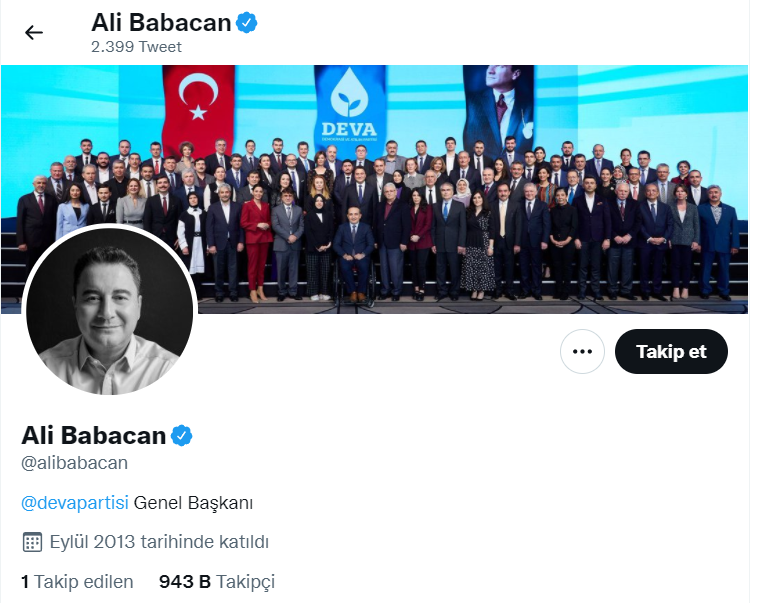Follow the account with Takip et

[671, 351]
